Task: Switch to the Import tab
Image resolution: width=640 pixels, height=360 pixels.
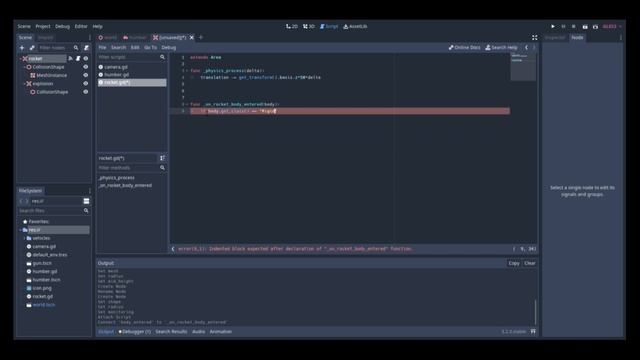Action: pos(46,38)
